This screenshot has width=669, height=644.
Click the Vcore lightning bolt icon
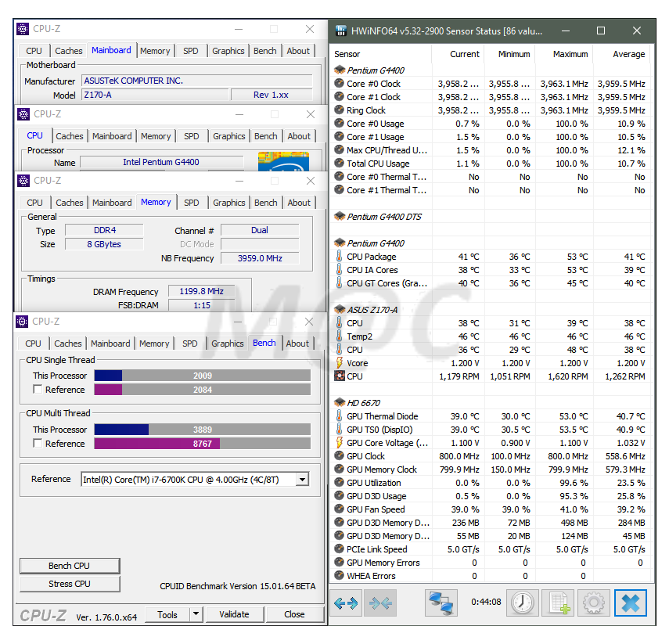point(339,363)
